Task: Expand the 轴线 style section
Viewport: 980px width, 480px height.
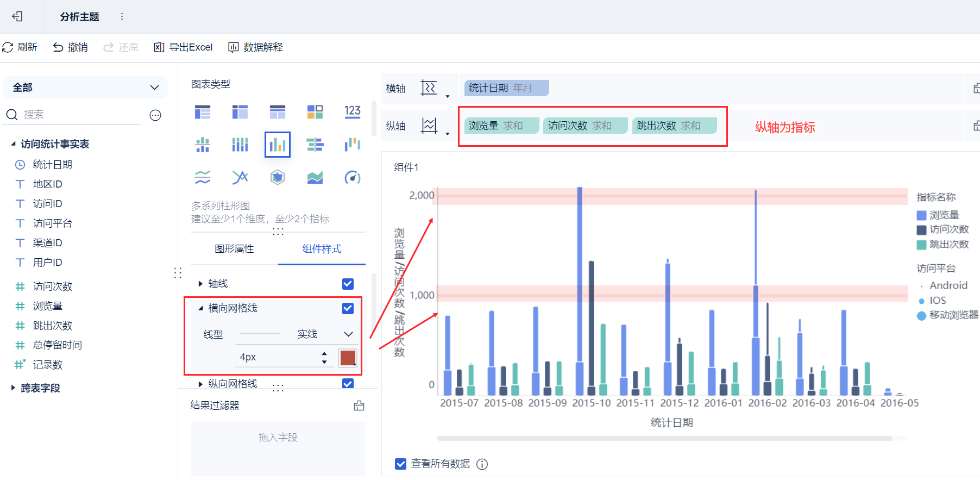Action: (200, 284)
